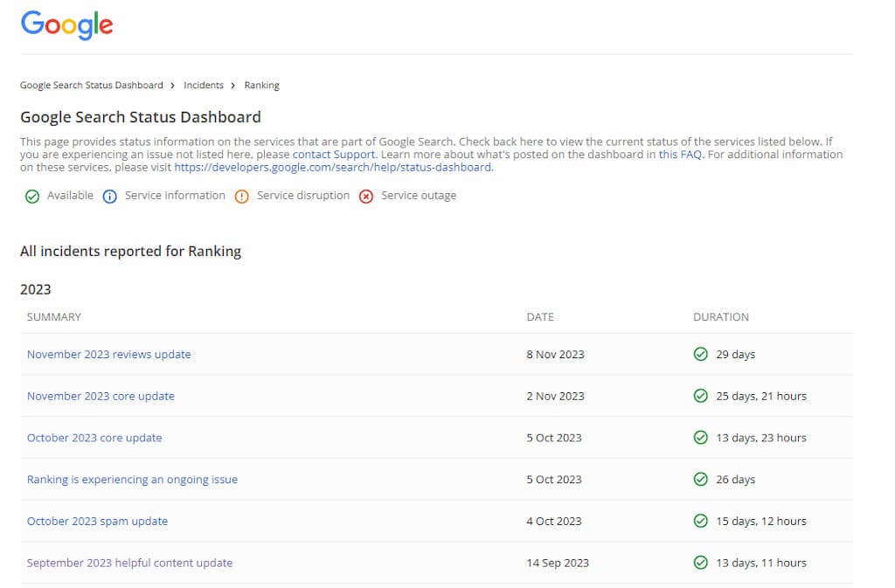View October 2023 core update details
The image size is (895, 588).
94,439
